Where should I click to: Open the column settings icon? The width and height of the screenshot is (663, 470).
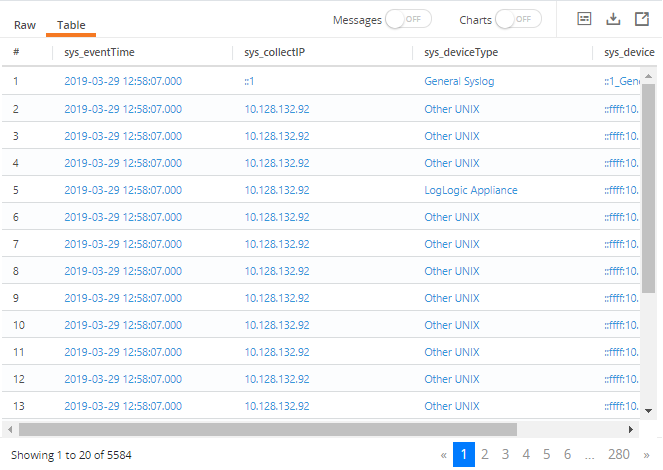click(x=587, y=19)
